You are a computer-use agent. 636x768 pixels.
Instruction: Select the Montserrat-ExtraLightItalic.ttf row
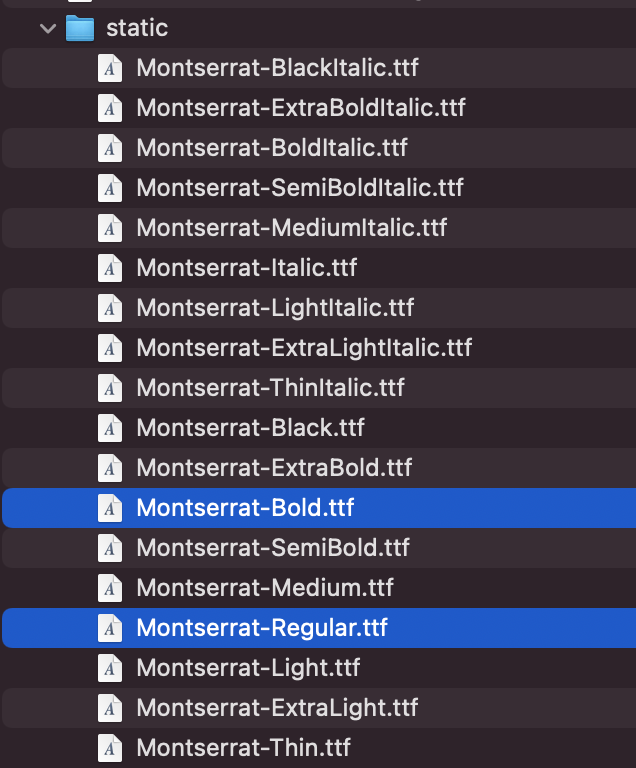coord(304,348)
